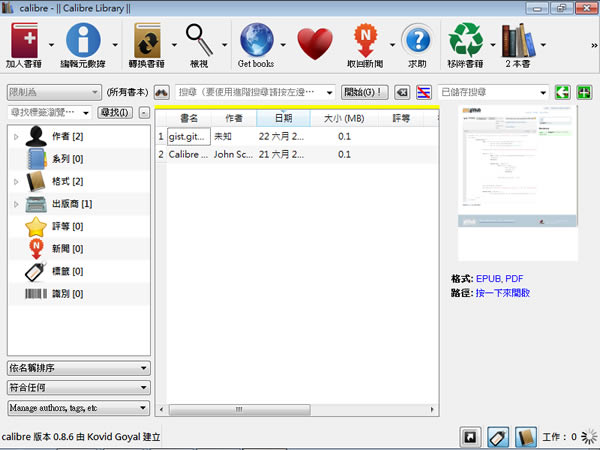Click the EPUB format link
This screenshot has width=600, height=450.
coord(488,278)
